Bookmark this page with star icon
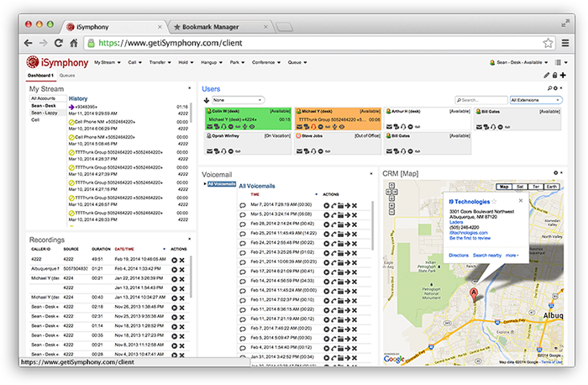Viewport: 588px width, 385px height. 548,42
